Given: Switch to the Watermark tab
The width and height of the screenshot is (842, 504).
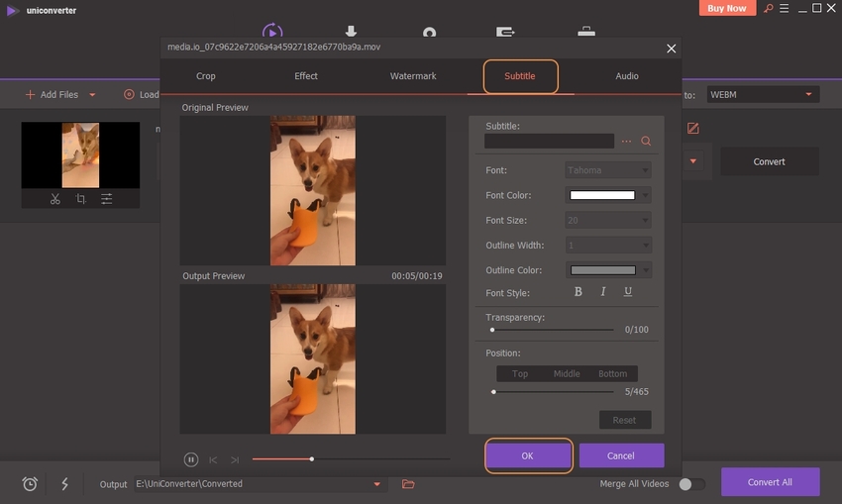Looking at the screenshot, I should tap(413, 76).
